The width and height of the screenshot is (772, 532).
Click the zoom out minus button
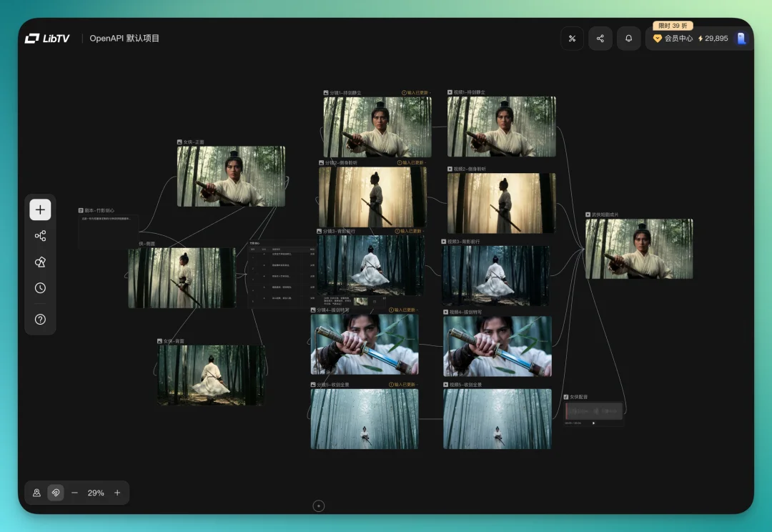point(74,493)
